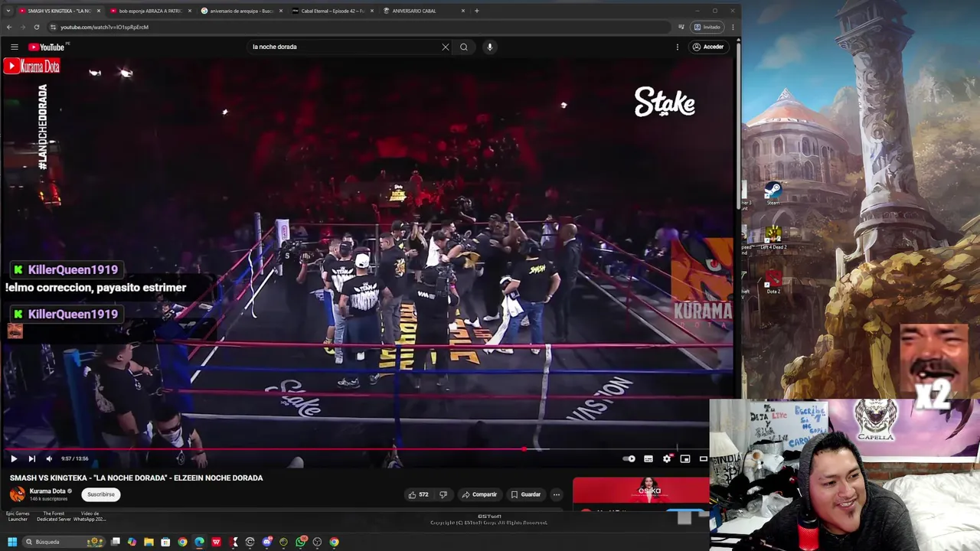
Task: Open Chrome three-dot menu
Action: (x=733, y=27)
